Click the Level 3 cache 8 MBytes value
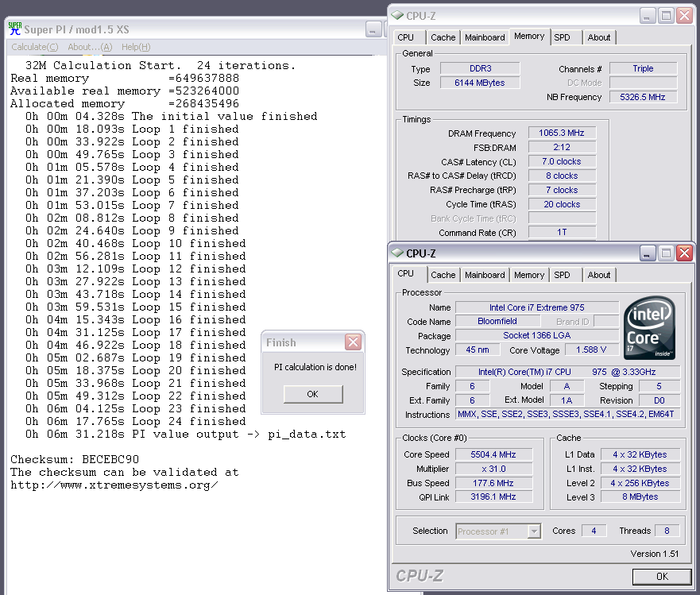The image size is (700, 595). coord(640,496)
